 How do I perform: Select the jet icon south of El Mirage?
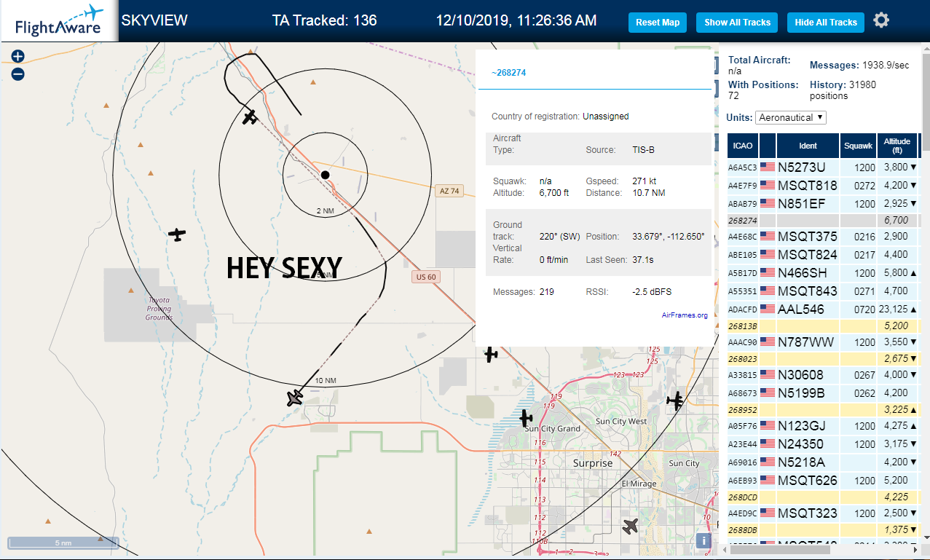click(631, 526)
